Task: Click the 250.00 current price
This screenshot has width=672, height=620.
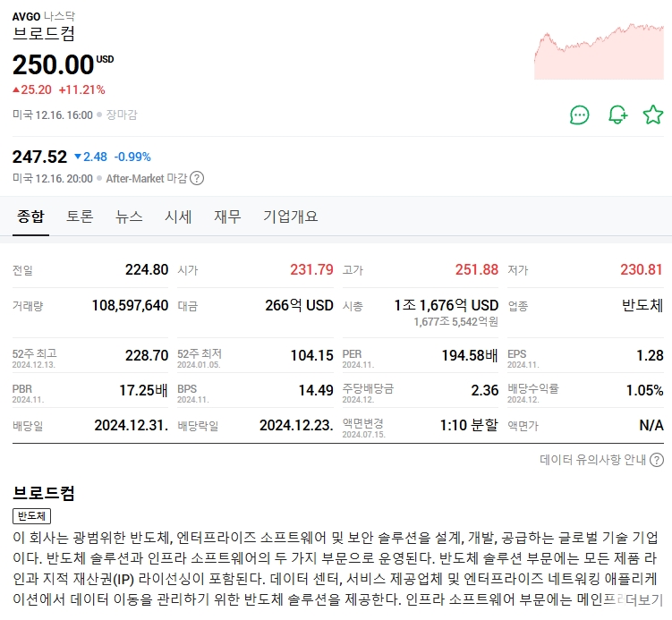Action: (53, 64)
